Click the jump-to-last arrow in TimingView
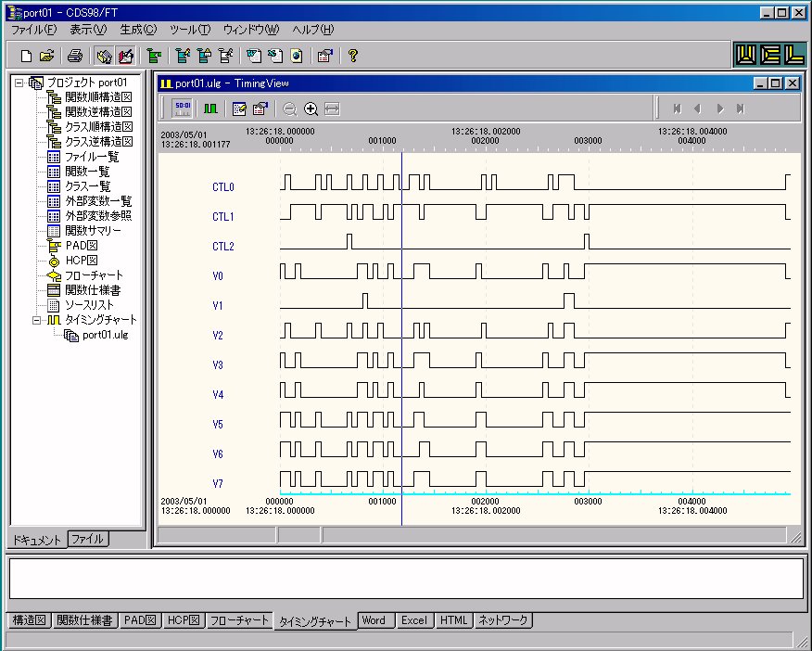The width and height of the screenshot is (812, 651). (x=740, y=108)
